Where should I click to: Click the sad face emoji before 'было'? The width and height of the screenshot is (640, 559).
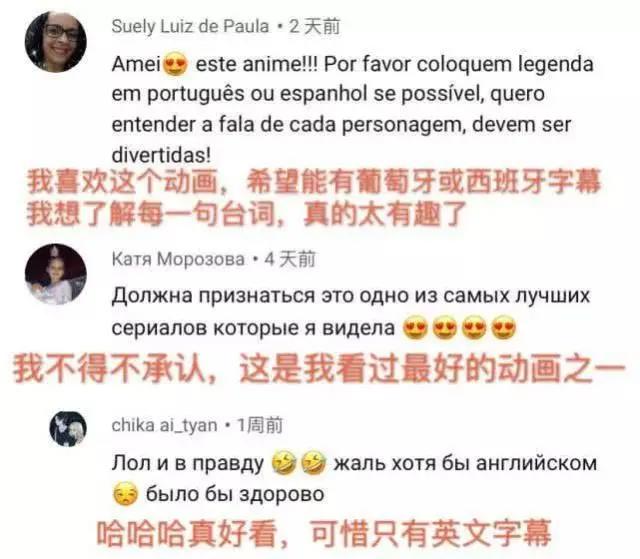coord(124,494)
